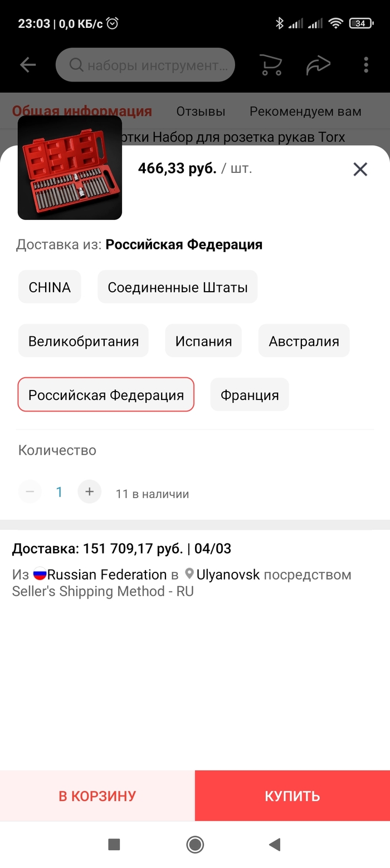This screenshot has height=868, width=390.
Task: Decrease quantity with minus button
Action: [30, 492]
